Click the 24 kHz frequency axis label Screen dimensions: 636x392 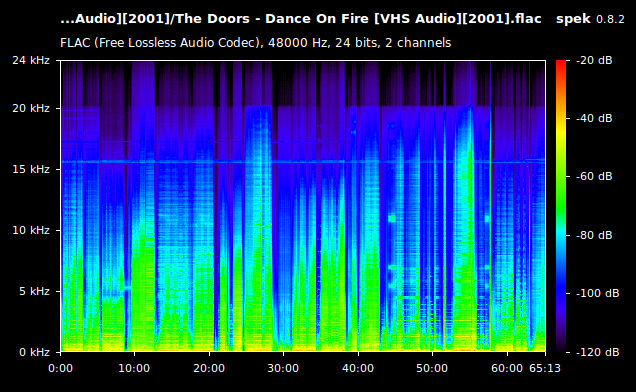[x=31, y=60]
